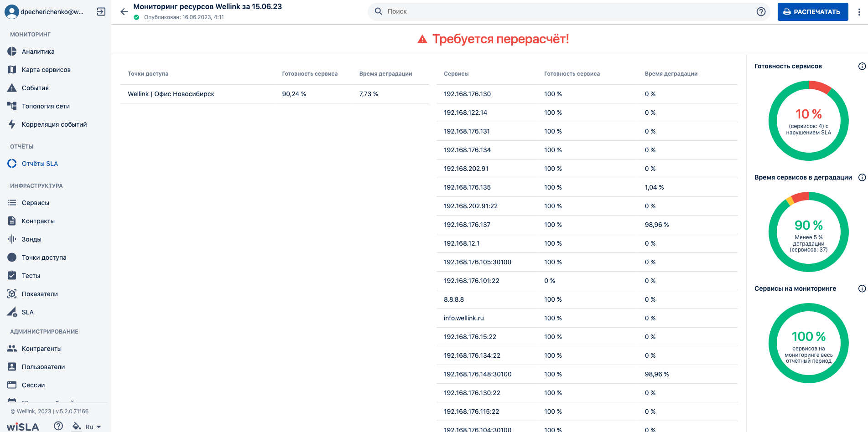Click the 1,04 % degradation value
This screenshot has width=868, height=432.
[655, 187]
